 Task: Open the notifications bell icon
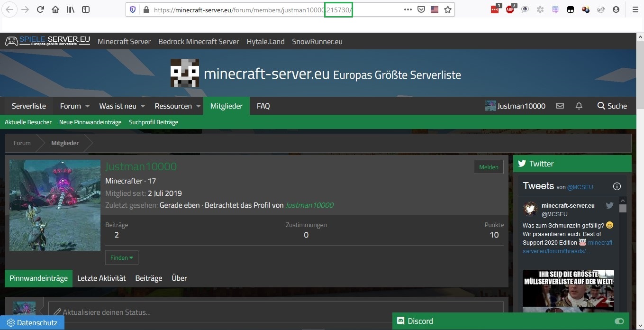click(579, 106)
